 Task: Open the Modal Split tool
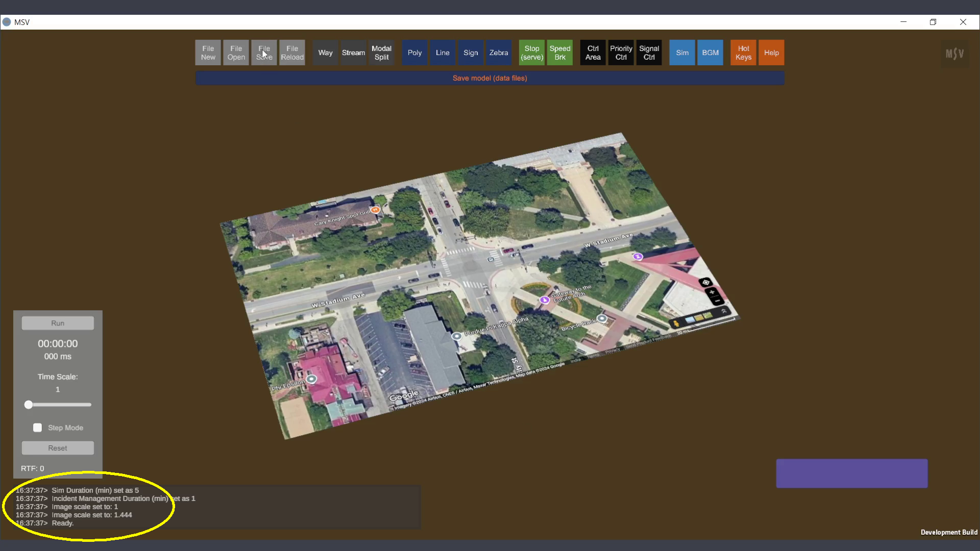point(381,53)
